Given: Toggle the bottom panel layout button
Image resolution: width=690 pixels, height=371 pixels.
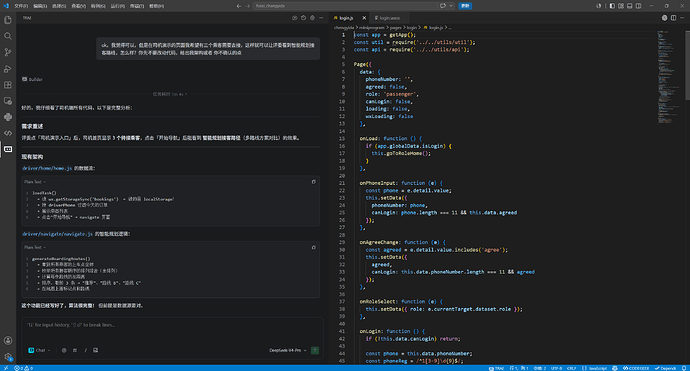Looking at the screenshot, I should tap(629, 6).
